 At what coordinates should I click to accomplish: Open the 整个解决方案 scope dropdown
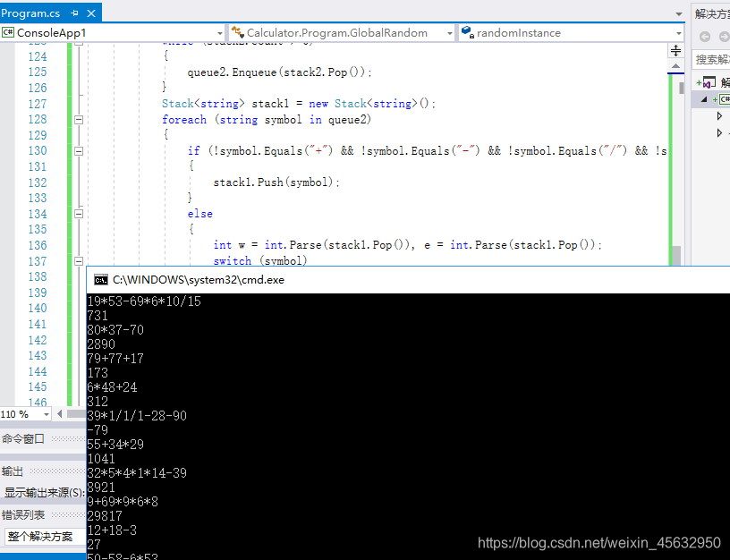point(45,537)
